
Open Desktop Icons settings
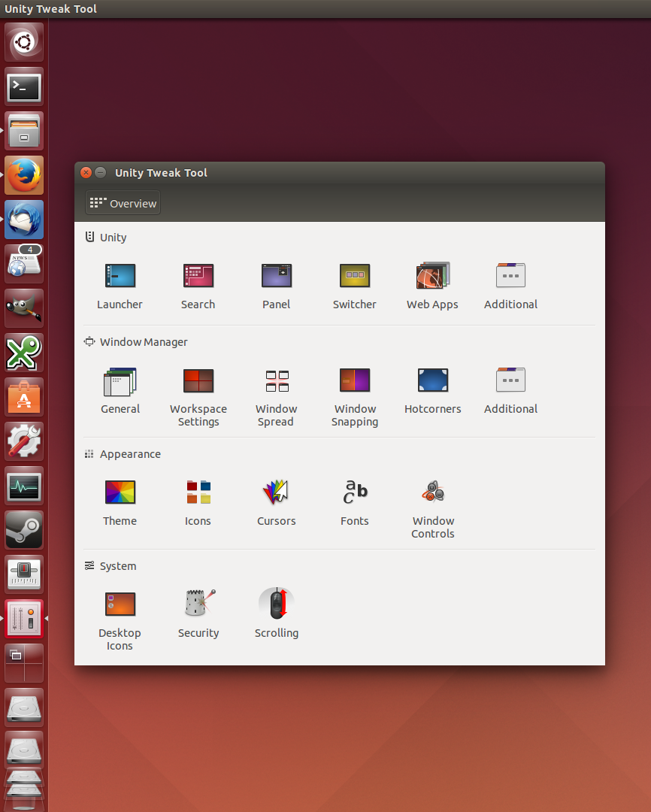120,604
